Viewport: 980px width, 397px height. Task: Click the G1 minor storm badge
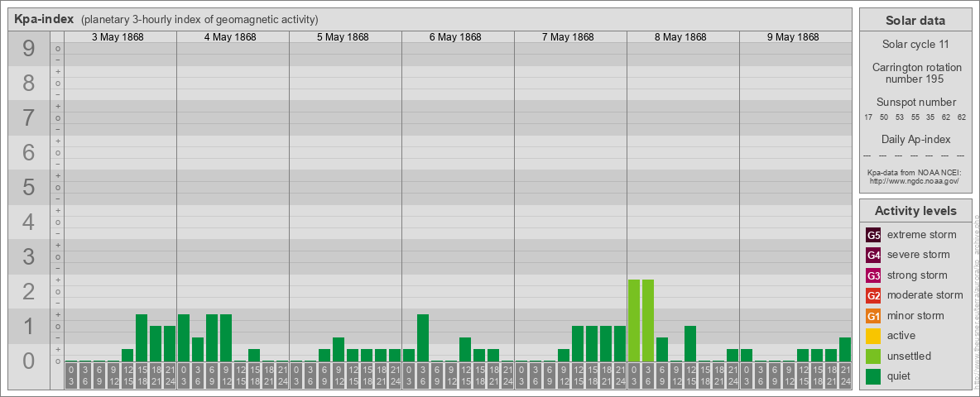pos(873,316)
